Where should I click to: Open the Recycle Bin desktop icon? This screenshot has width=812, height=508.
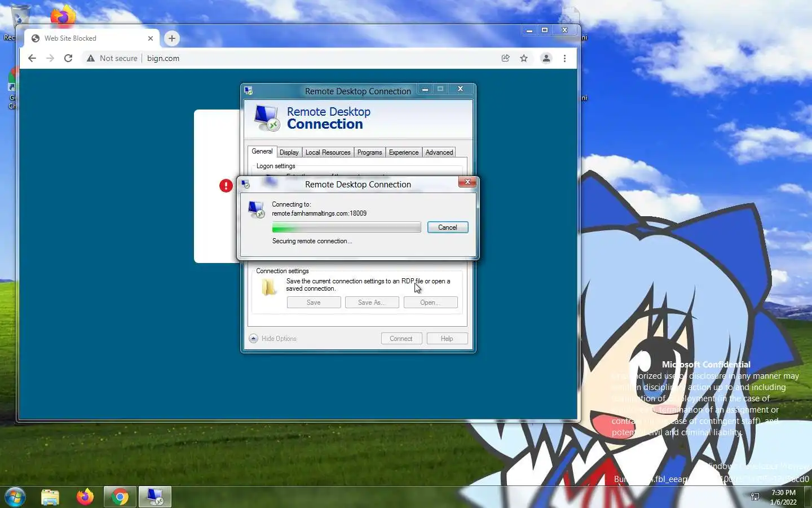pos(20,16)
